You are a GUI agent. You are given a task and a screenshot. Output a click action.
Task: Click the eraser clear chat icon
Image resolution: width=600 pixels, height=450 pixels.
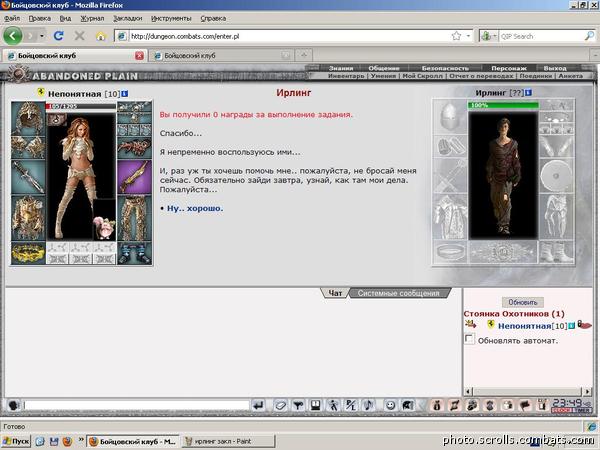pos(280,405)
